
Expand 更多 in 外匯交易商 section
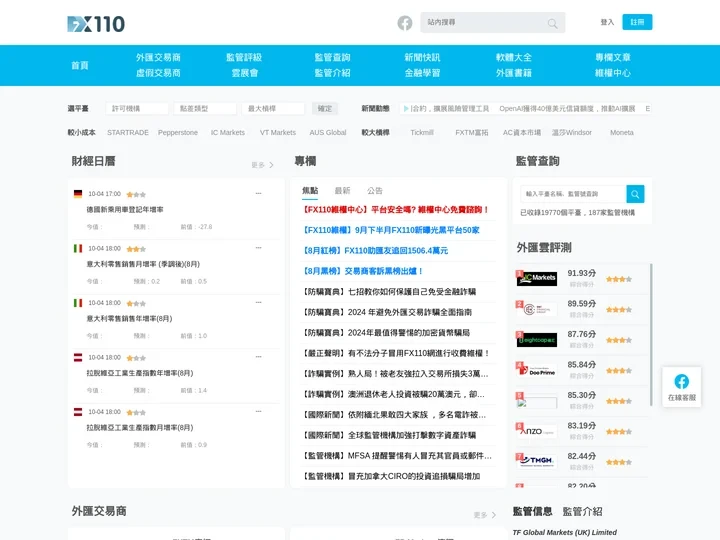coord(484,515)
